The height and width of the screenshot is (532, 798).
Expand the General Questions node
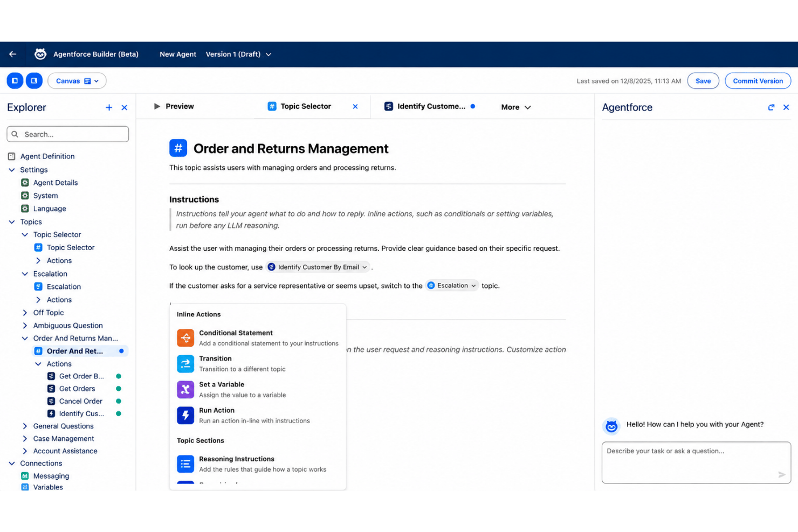[25, 426]
